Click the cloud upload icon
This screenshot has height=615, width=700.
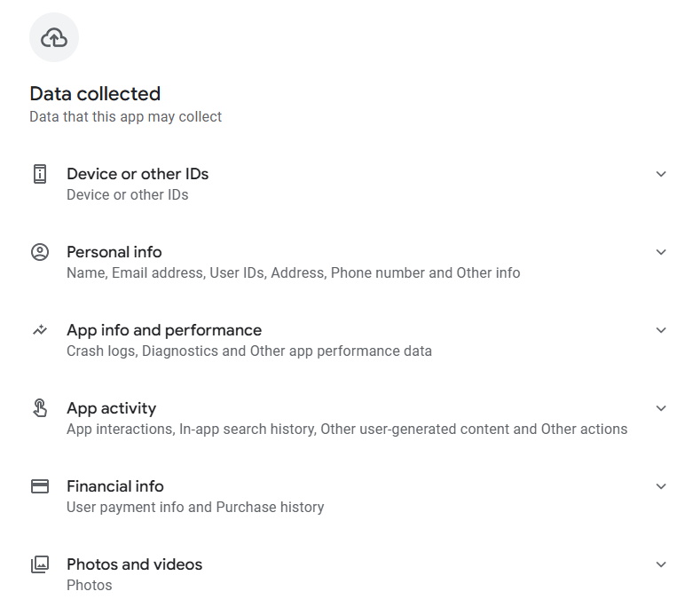click(54, 37)
